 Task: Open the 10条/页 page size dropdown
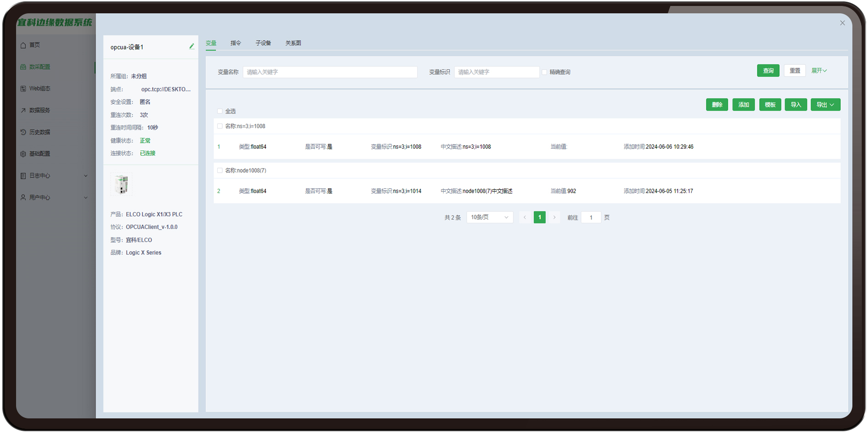point(490,217)
